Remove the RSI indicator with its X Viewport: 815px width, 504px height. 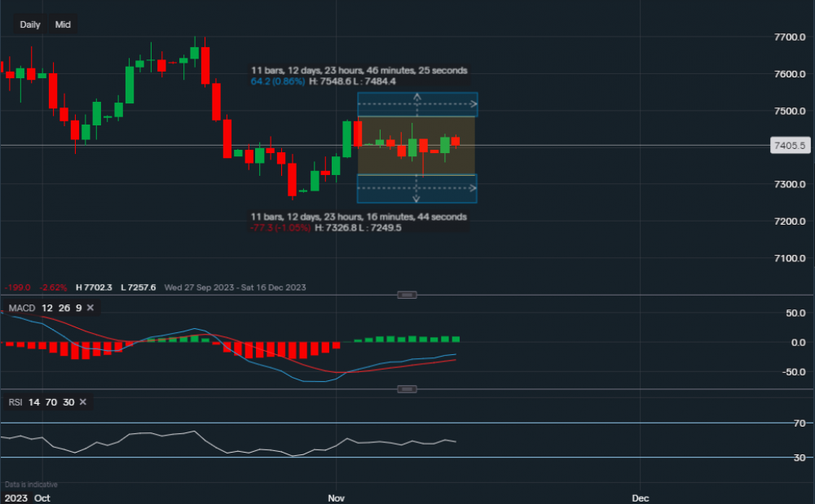(83, 402)
